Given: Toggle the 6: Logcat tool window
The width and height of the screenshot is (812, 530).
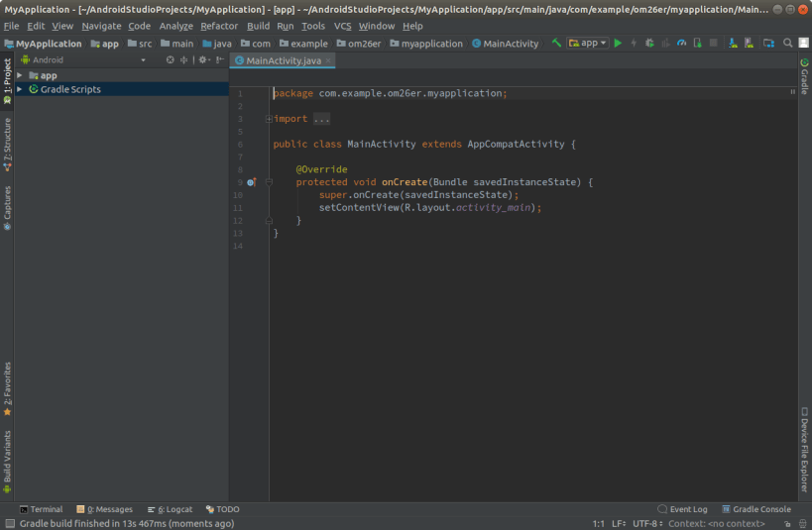Looking at the screenshot, I should [x=170, y=509].
